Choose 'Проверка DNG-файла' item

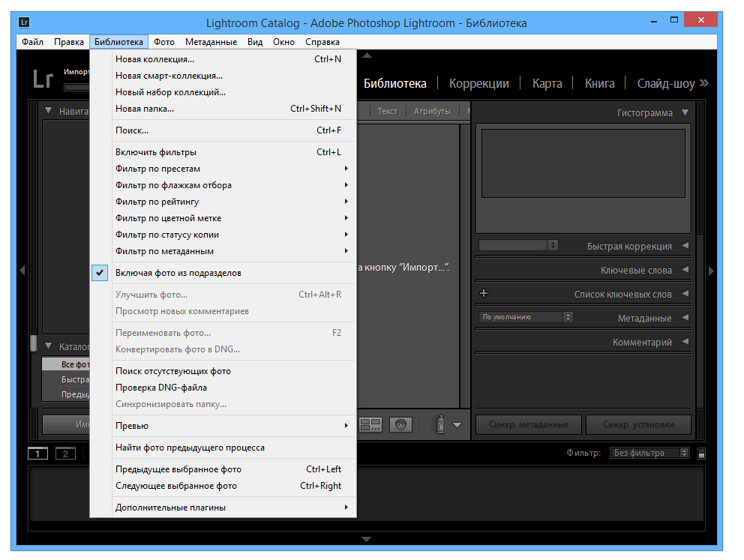tap(223, 388)
